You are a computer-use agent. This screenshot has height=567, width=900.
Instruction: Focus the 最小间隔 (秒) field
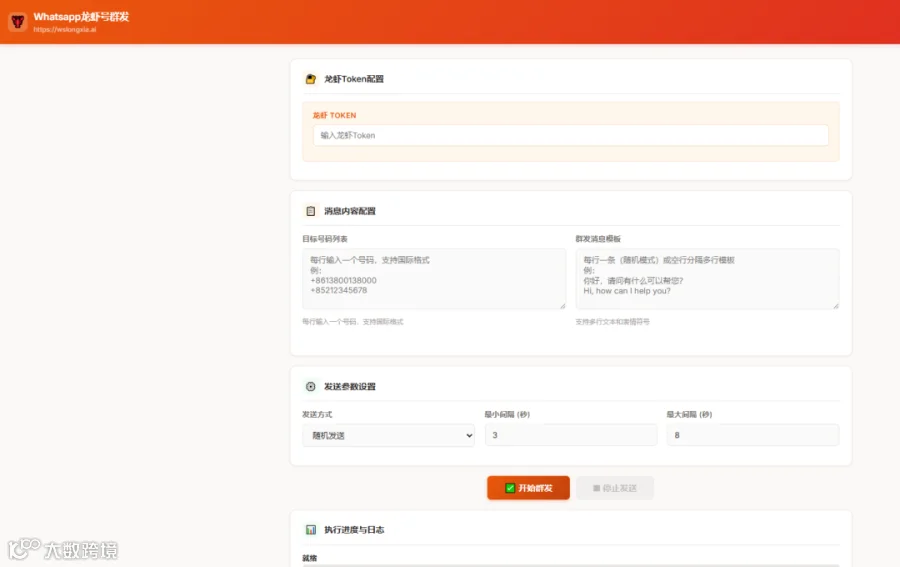point(571,436)
